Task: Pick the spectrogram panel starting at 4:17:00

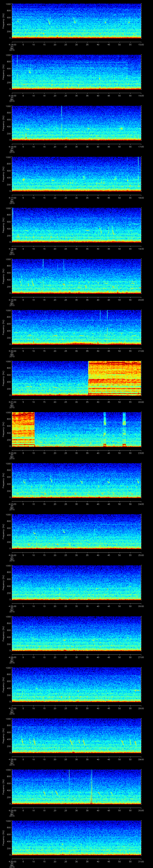Action: click(x=77, y=174)
